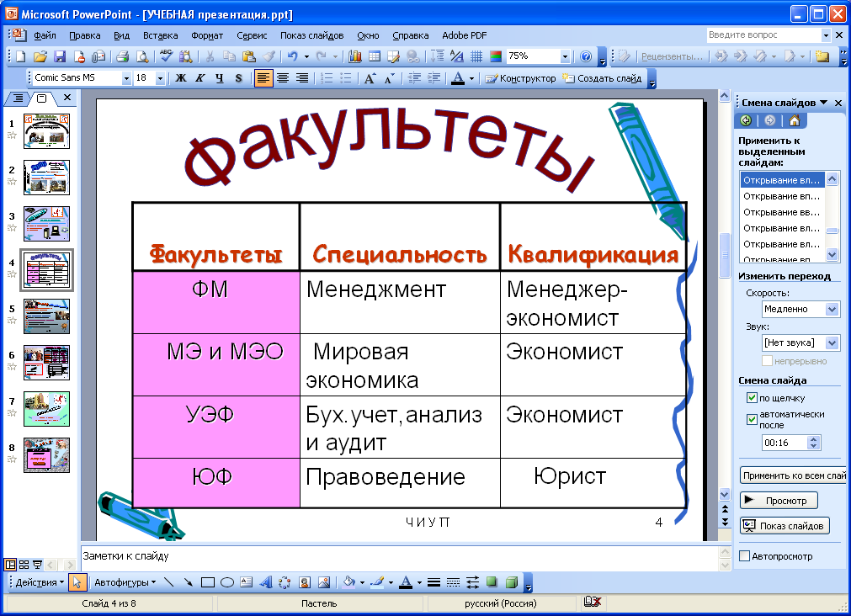
Task: Center align the text
Action: pos(283,78)
